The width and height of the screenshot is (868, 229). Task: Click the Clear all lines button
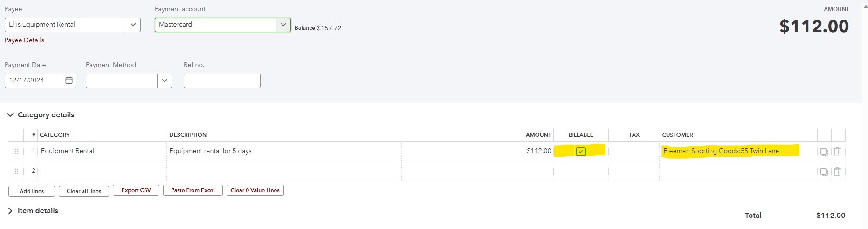tap(84, 191)
